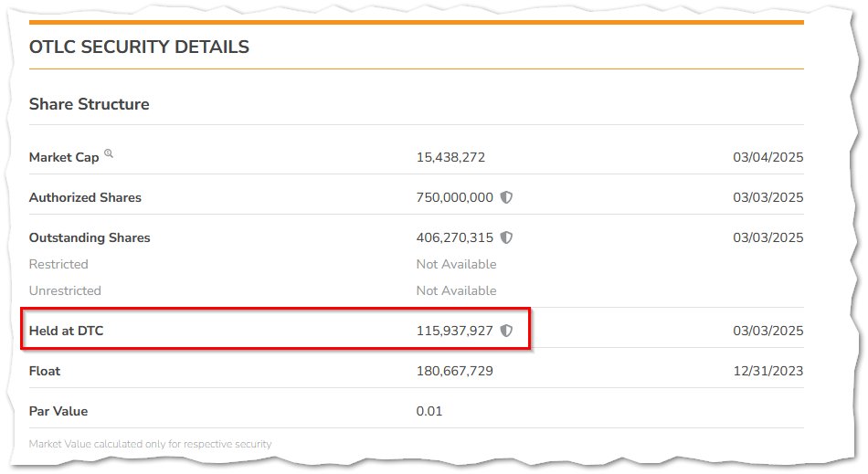868x474 pixels.
Task: Click the magnifier icon beside Market Cap
Action: [x=109, y=153]
